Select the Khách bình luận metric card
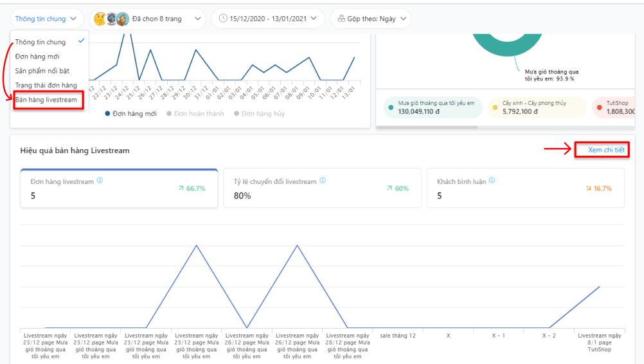Image resolution: width=644 pixels, height=364 pixels. (525, 188)
